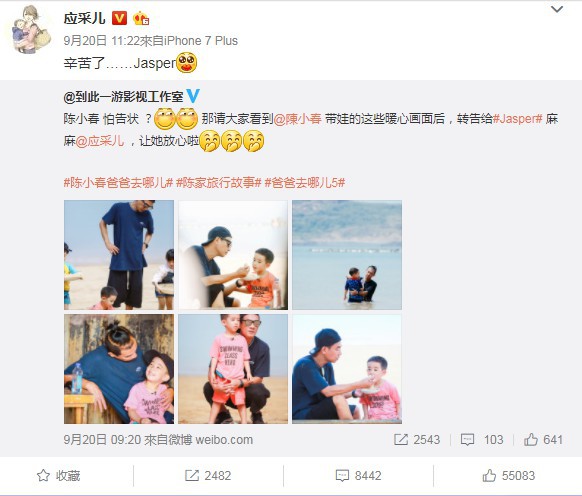582x496 pixels.
Task: Open the @陳小春 mention link
Action: tap(297, 119)
